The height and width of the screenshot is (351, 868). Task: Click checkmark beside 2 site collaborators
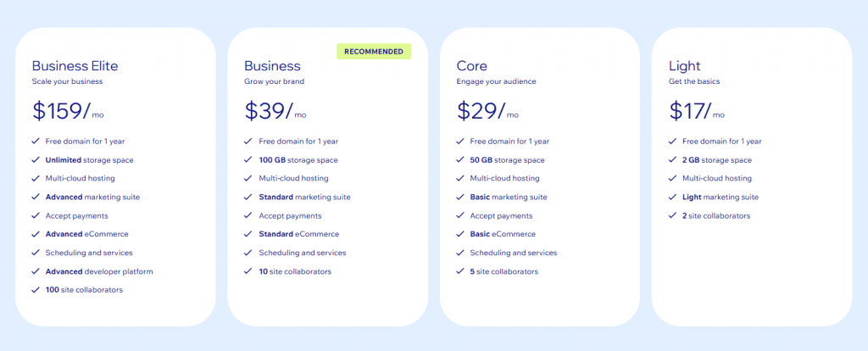click(x=672, y=215)
